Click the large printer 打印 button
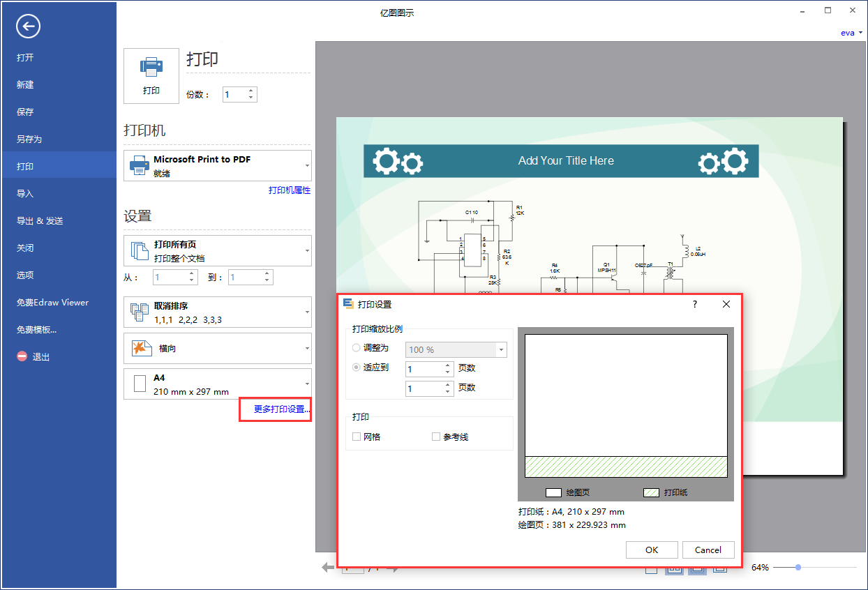 point(151,75)
